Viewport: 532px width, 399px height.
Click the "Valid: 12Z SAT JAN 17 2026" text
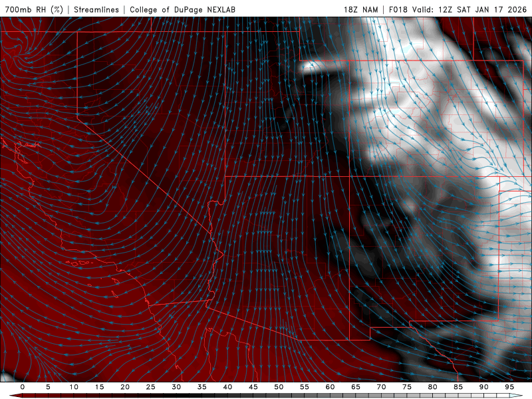click(x=469, y=9)
